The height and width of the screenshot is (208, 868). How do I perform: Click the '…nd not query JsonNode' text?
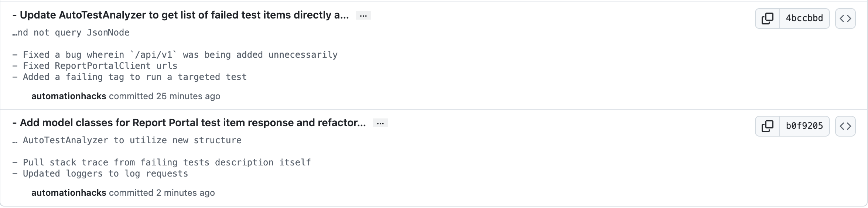pyautogui.click(x=71, y=33)
